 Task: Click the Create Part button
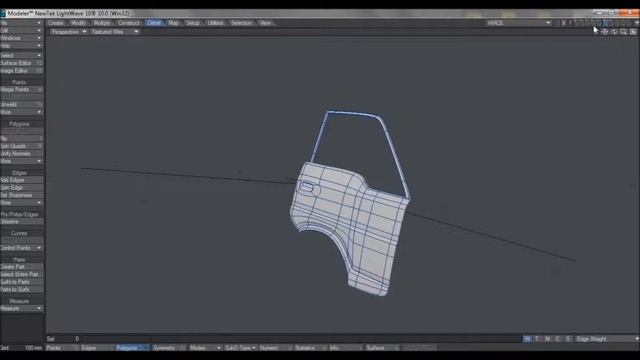coord(22,267)
